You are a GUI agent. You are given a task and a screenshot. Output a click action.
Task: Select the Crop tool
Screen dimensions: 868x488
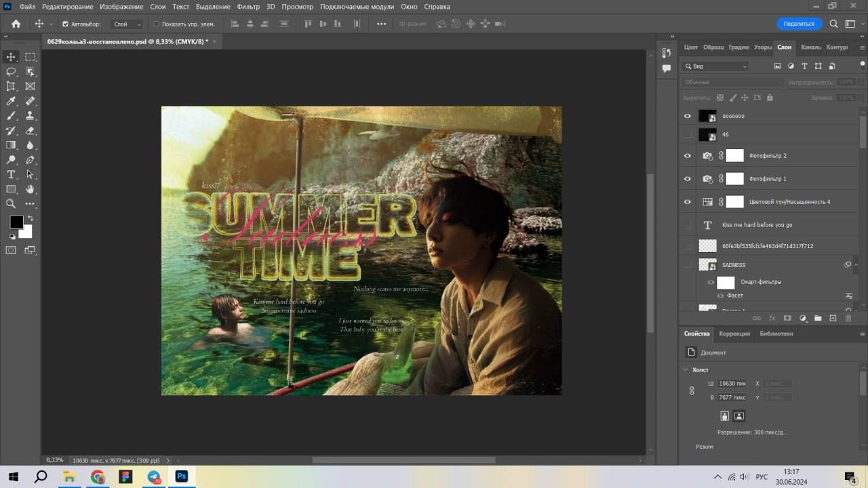pyautogui.click(x=11, y=86)
